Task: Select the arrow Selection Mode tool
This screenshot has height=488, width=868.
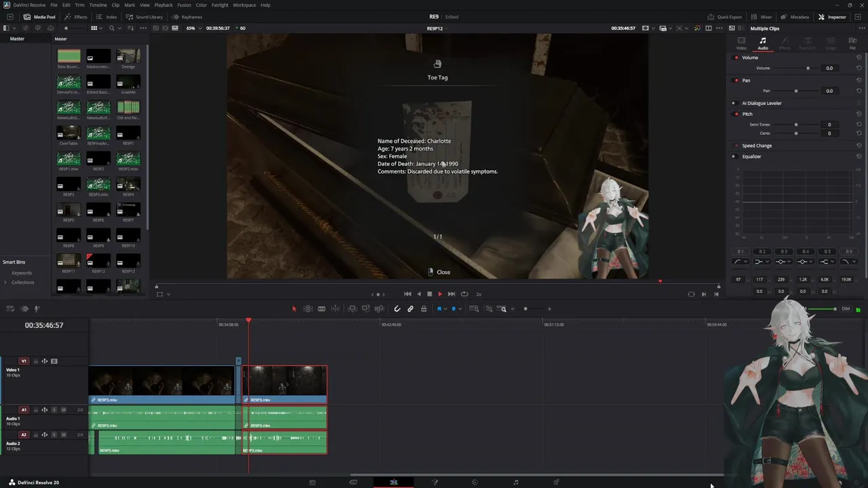Action: pos(294,309)
